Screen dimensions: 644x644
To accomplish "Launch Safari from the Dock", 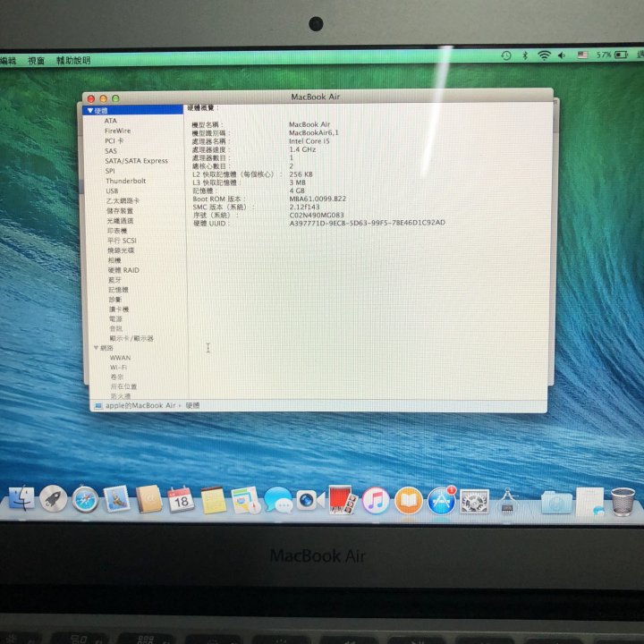I will [x=85, y=499].
